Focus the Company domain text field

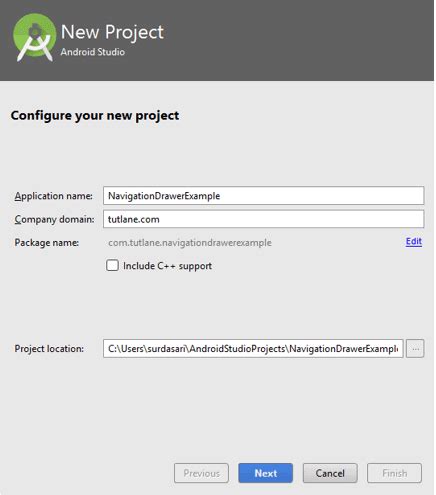[263, 219]
